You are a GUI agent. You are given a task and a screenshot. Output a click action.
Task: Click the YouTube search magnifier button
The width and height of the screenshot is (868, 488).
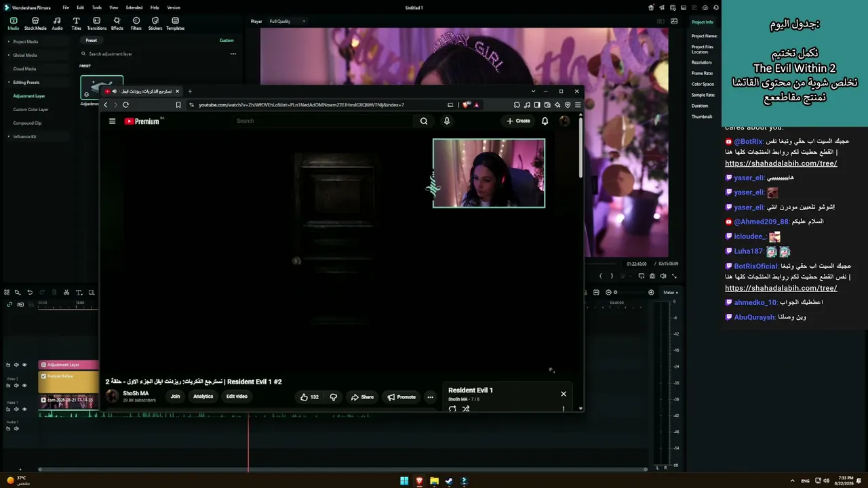(424, 121)
